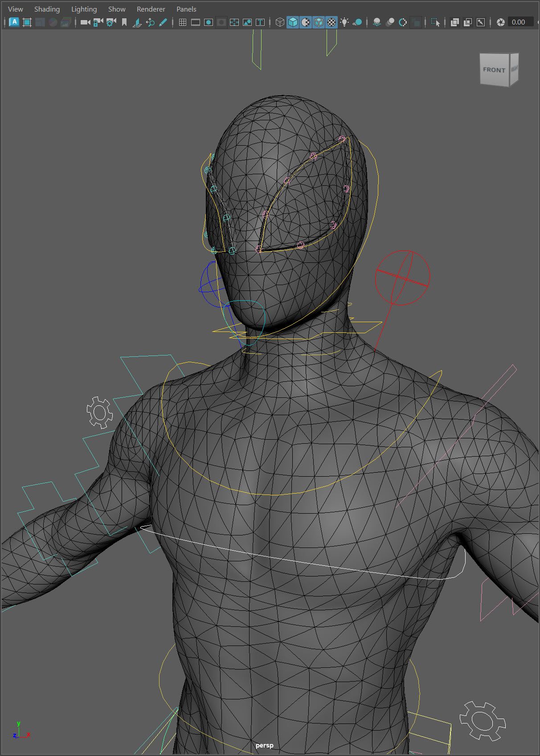Screen dimensions: 540x756
Task: Open the Camera Attributes icon
Action: point(111,22)
